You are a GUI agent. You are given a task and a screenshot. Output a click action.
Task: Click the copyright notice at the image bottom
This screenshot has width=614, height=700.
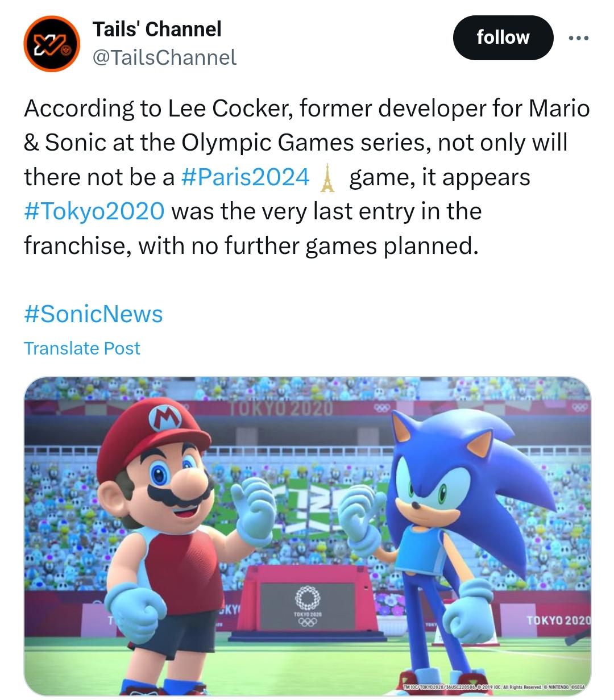pyautogui.click(x=495, y=687)
